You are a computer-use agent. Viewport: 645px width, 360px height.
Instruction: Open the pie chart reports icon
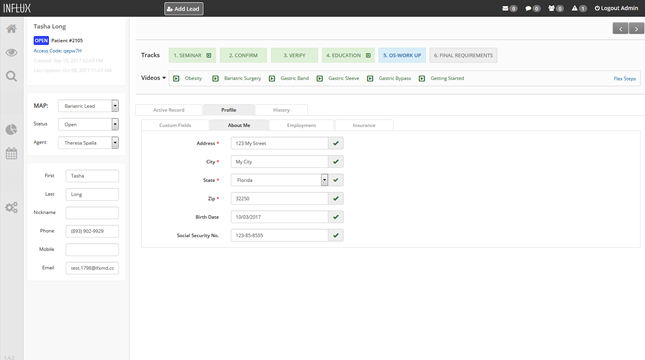click(x=12, y=130)
